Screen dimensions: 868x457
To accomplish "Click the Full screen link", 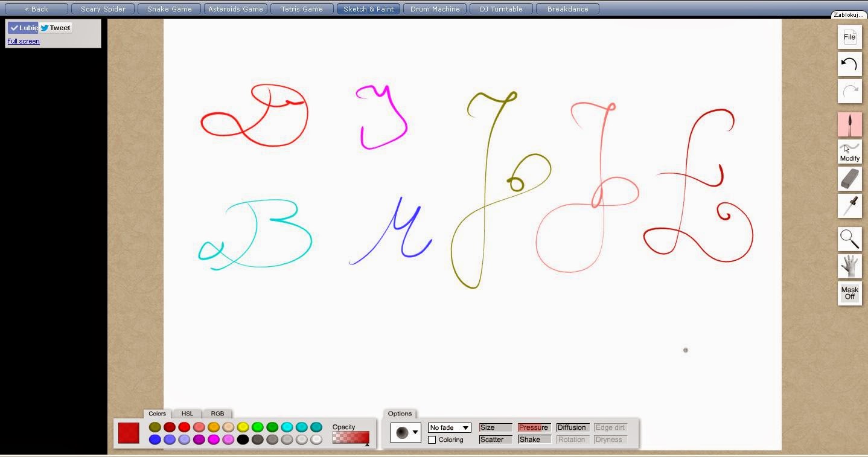I will (x=23, y=40).
